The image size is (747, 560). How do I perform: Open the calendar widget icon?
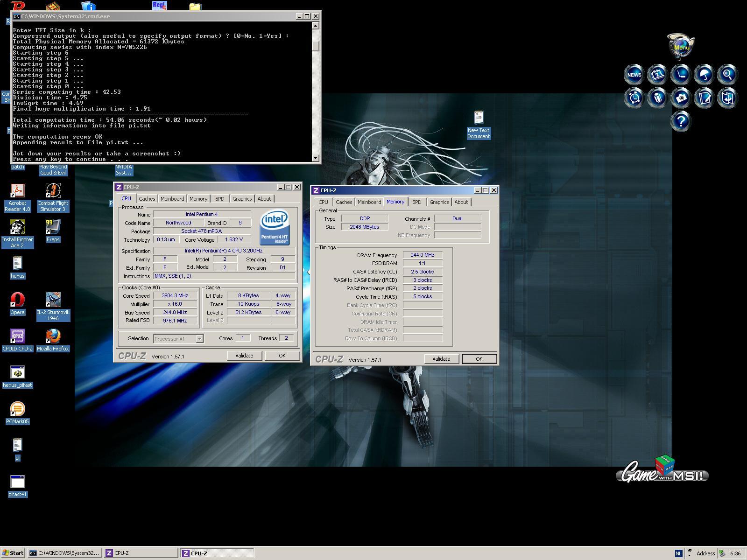point(657,75)
